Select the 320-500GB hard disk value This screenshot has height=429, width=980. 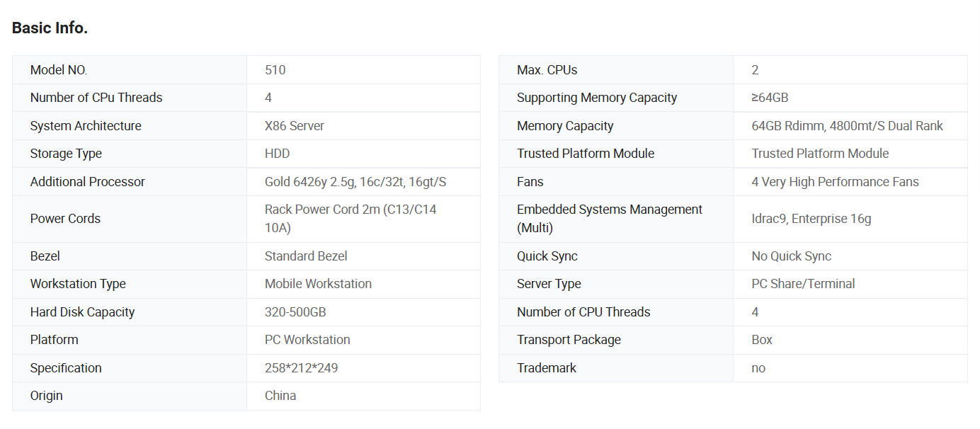coord(295,312)
